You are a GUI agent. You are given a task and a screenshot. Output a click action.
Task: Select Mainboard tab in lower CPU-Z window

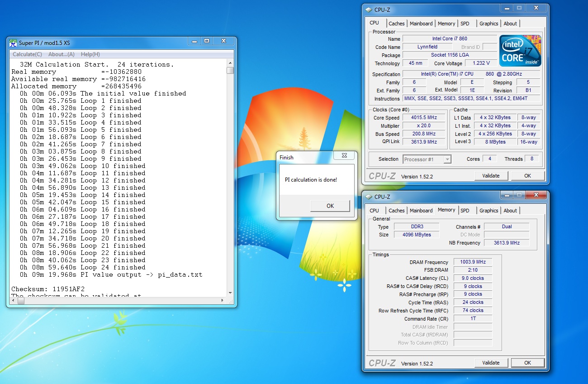click(421, 211)
